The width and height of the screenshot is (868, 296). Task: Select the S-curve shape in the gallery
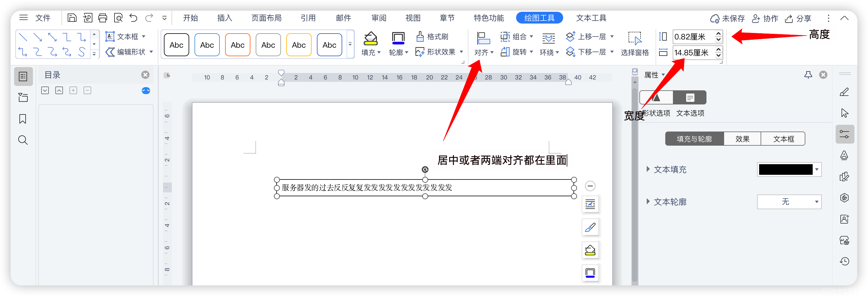tap(82, 51)
